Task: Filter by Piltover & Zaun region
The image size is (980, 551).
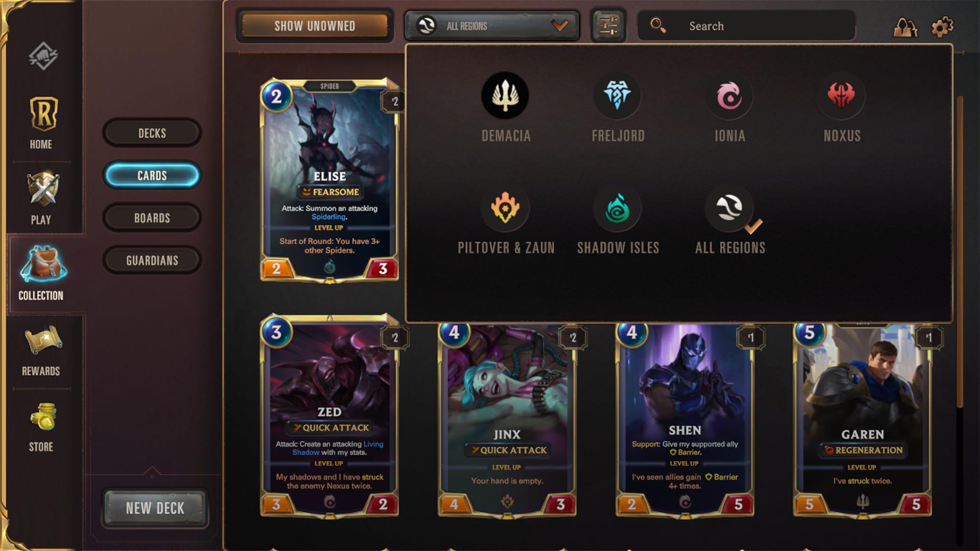Action: point(505,208)
